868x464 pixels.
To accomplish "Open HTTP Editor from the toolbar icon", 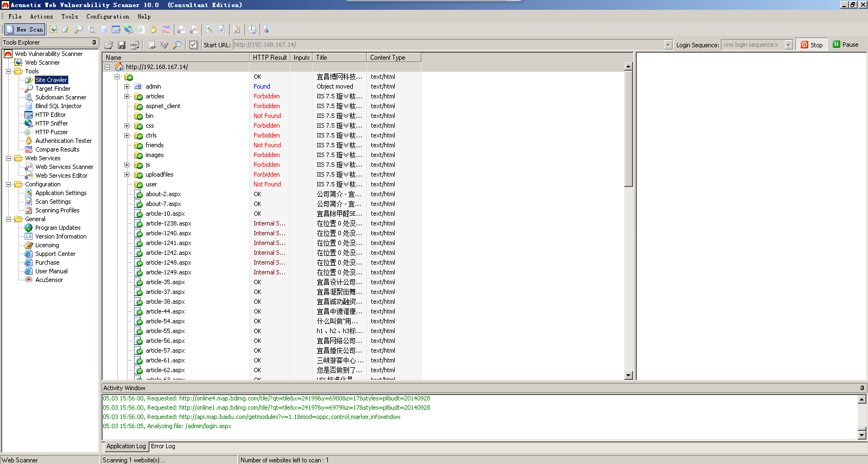I will [x=116, y=29].
